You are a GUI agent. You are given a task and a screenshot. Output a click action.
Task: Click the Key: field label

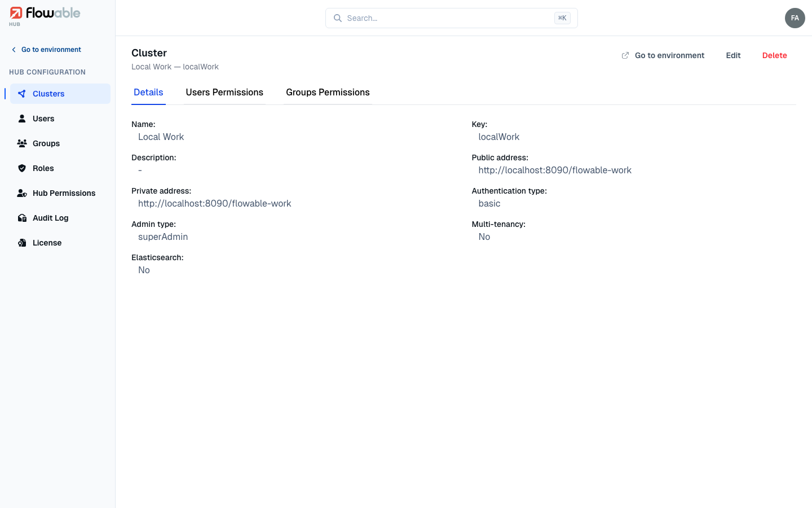[479, 124]
